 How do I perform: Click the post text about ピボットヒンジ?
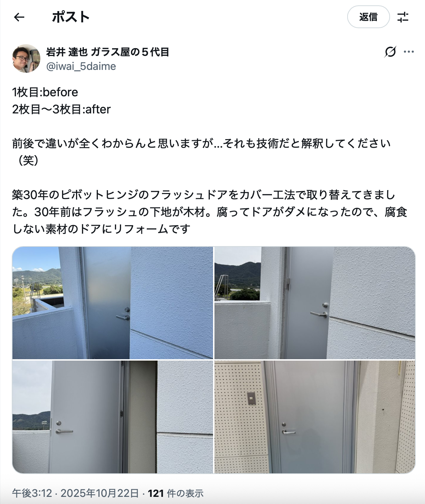click(210, 212)
